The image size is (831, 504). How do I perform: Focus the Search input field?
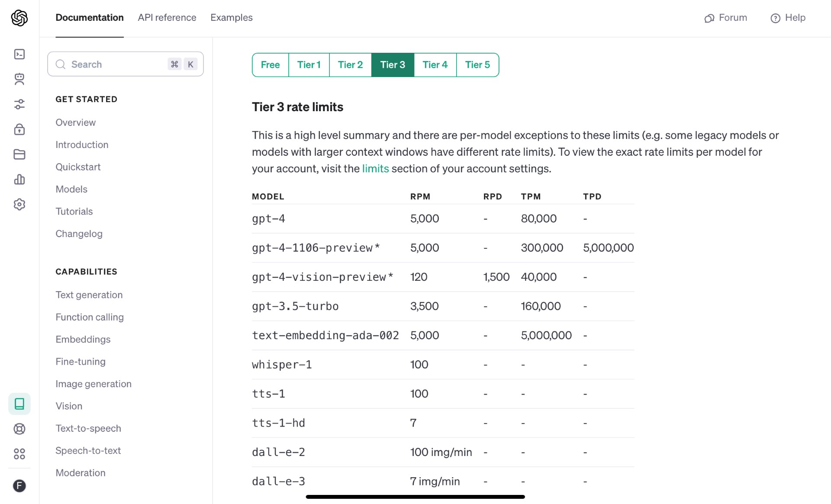click(126, 64)
